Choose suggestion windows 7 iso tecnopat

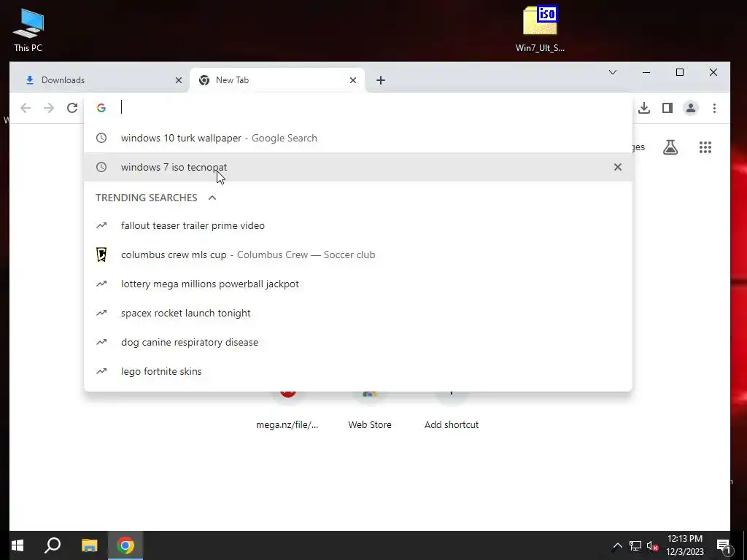pos(358,167)
